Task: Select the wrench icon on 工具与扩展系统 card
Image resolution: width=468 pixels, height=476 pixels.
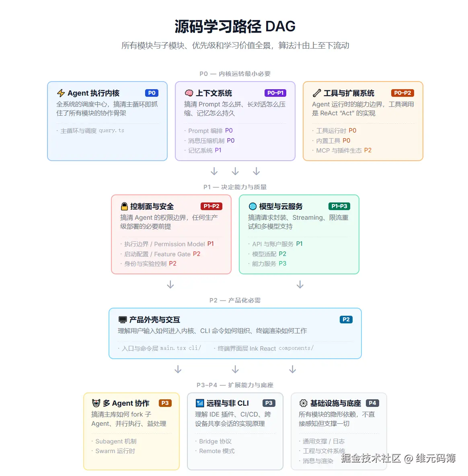Action: pyautogui.click(x=317, y=93)
